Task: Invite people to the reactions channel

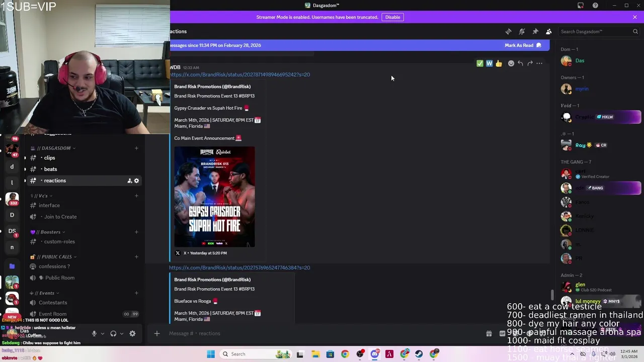Action: [129, 180]
